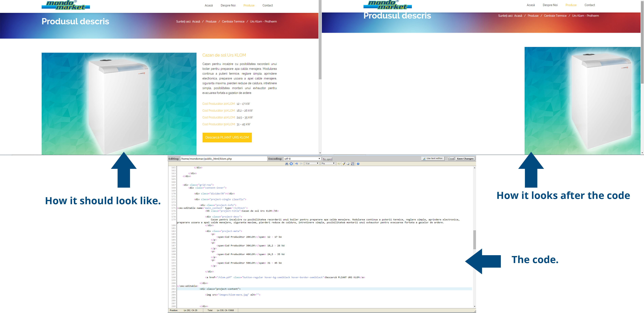Click the Produsul descris heading in left page
This screenshot has height=313, width=644.
(x=75, y=21)
